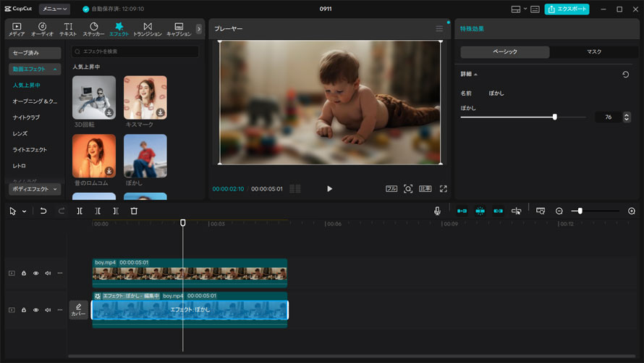Switch to the マスク tab
644x363 pixels.
pos(594,51)
